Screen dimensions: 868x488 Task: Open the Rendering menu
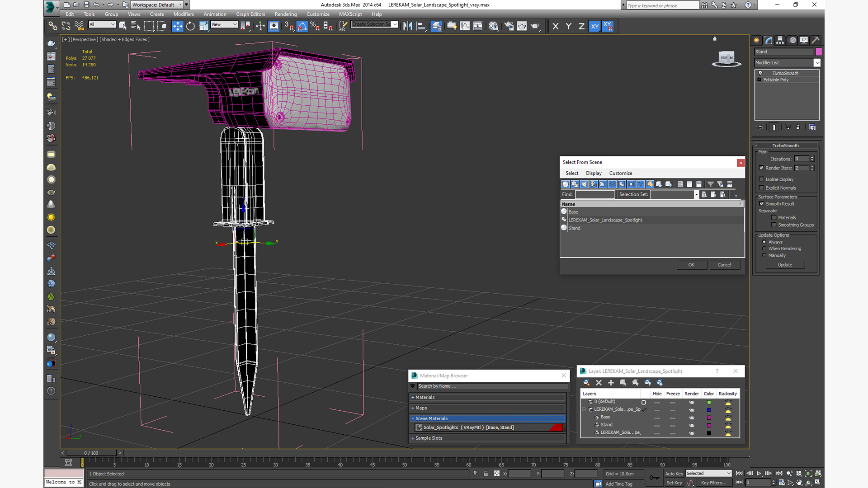(x=285, y=14)
